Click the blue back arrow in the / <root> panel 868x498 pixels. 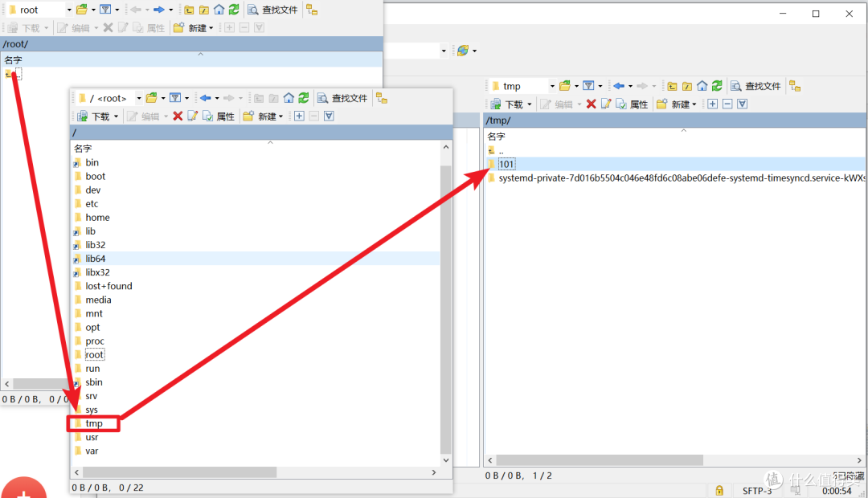(205, 98)
